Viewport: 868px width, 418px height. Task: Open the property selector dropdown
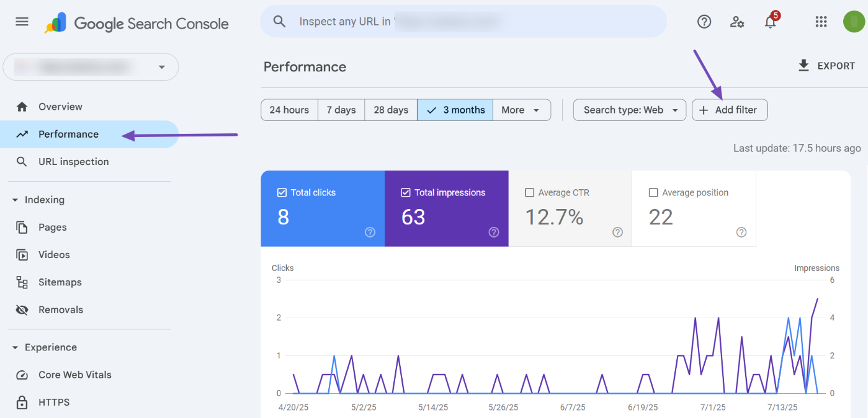pyautogui.click(x=91, y=67)
